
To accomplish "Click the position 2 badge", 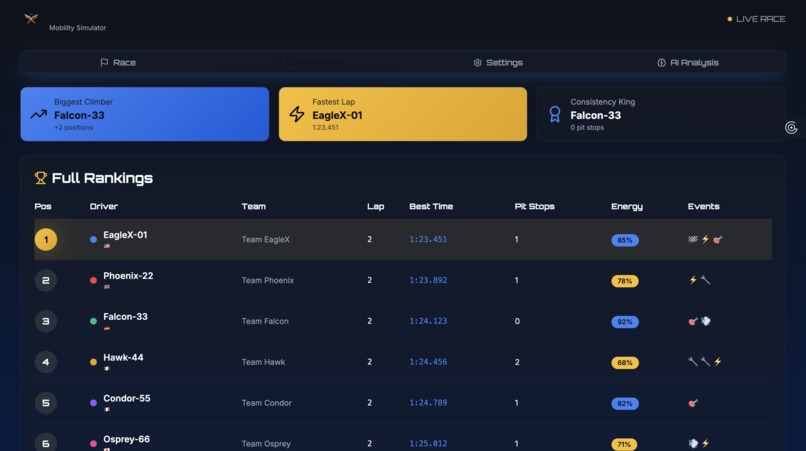I will pos(46,280).
